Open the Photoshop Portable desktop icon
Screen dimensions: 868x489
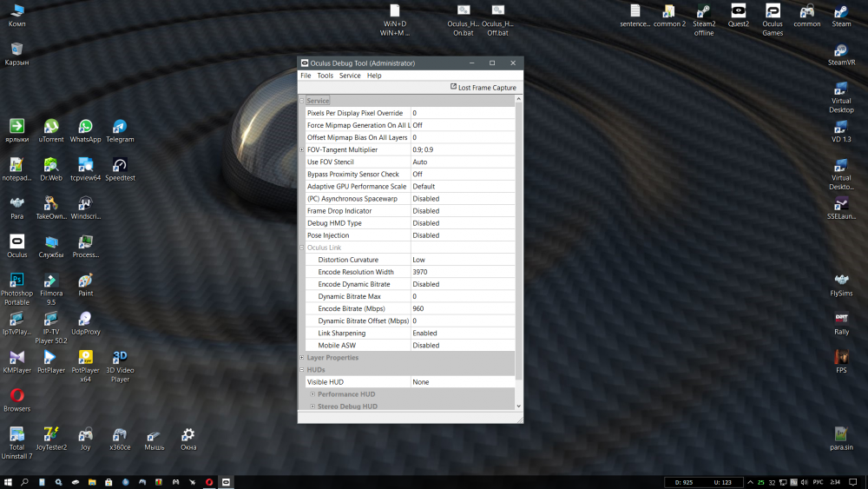click(x=16, y=281)
